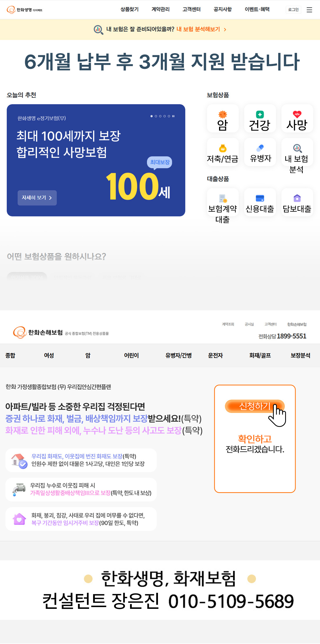Open the small 고객센터 link in 한화손해보험 header
The image size is (320, 644).
point(271,324)
